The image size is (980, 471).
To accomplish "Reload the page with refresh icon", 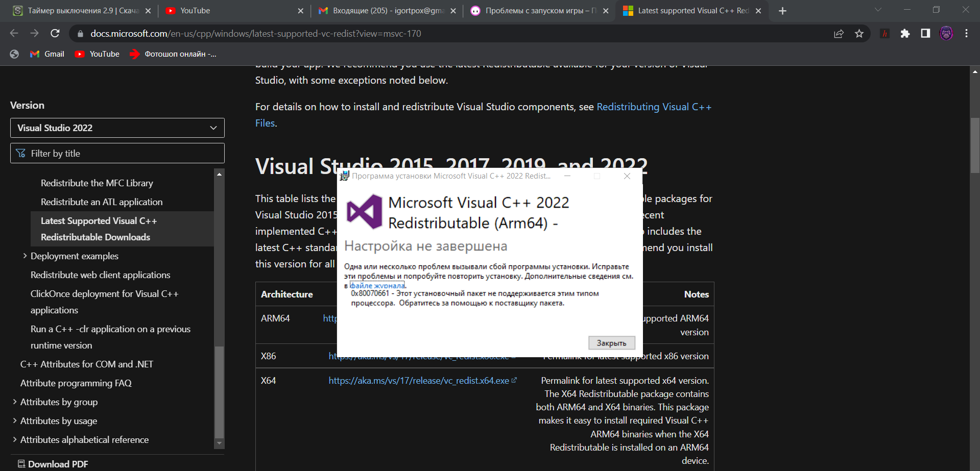I will click(x=55, y=34).
